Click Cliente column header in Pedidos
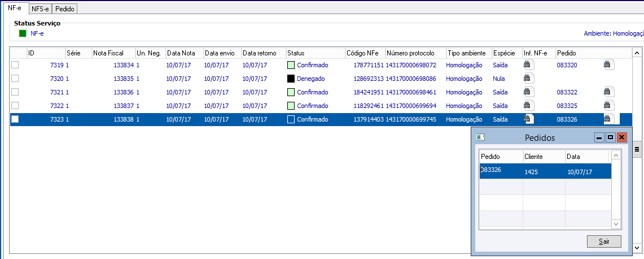 [x=544, y=157]
